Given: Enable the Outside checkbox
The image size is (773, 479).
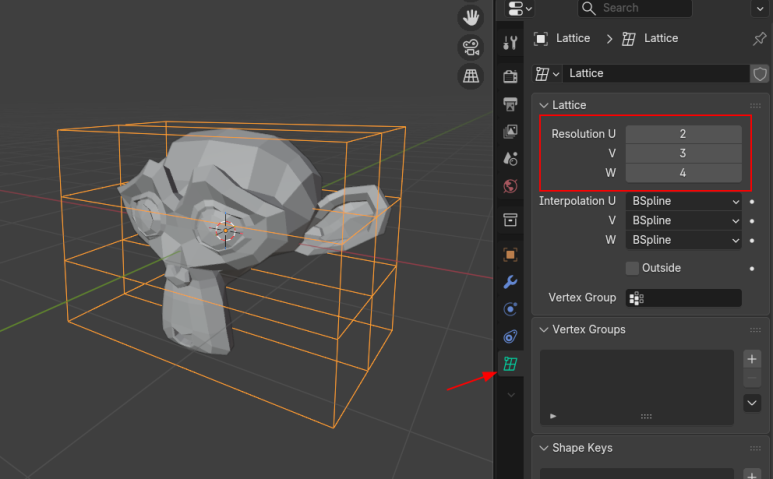Looking at the screenshot, I should tap(632, 268).
